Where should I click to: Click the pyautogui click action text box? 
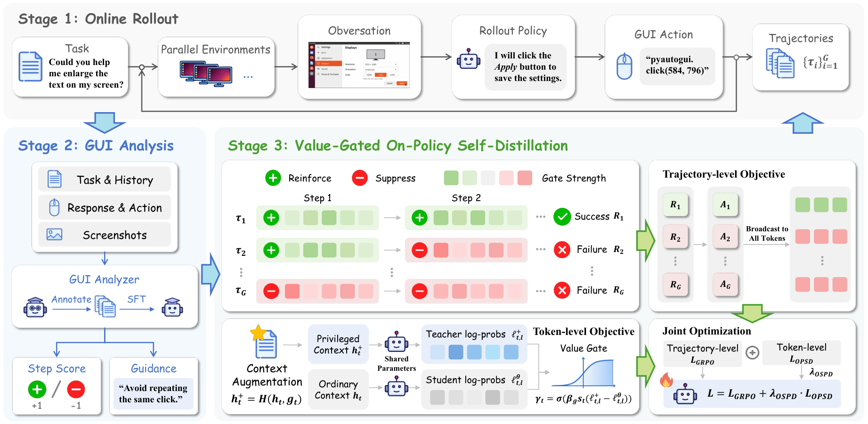(x=677, y=65)
